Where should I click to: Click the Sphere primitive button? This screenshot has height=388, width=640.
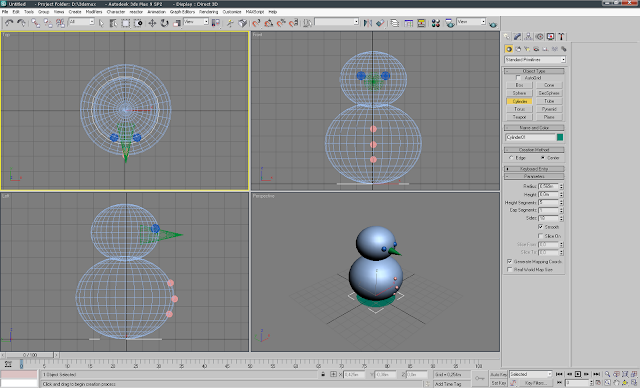(x=519, y=93)
